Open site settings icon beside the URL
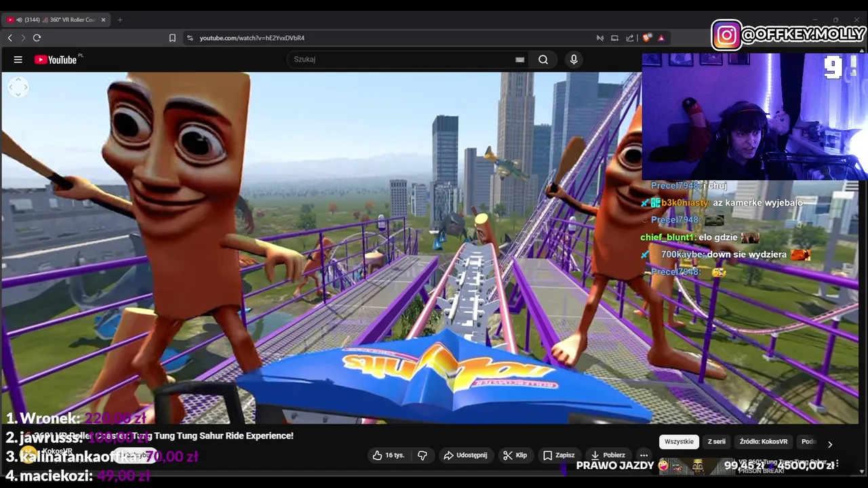This screenshot has height=488, width=868. [190, 38]
